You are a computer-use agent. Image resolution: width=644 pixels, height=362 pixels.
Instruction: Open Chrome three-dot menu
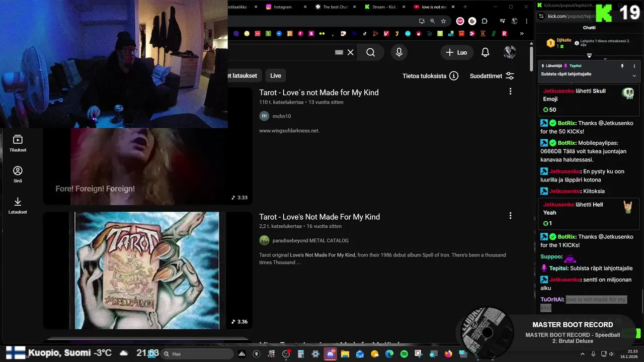[x=526, y=21]
